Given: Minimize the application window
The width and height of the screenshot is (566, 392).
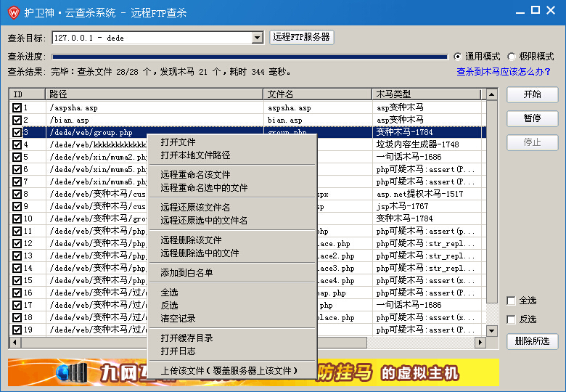Looking at the screenshot, I should coord(520,12).
